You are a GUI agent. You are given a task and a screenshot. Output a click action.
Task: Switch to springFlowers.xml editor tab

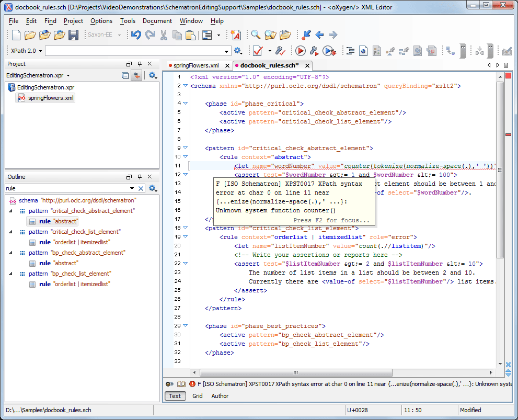[196, 65]
